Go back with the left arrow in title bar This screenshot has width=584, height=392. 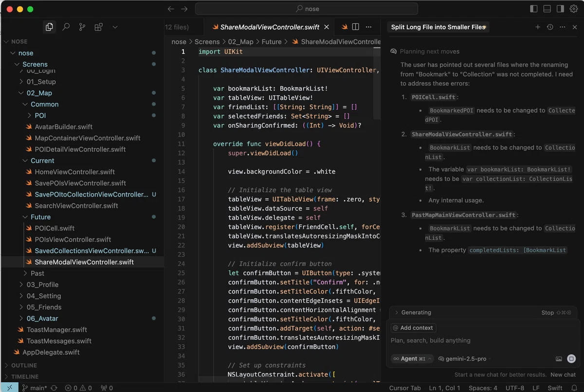click(x=170, y=9)
